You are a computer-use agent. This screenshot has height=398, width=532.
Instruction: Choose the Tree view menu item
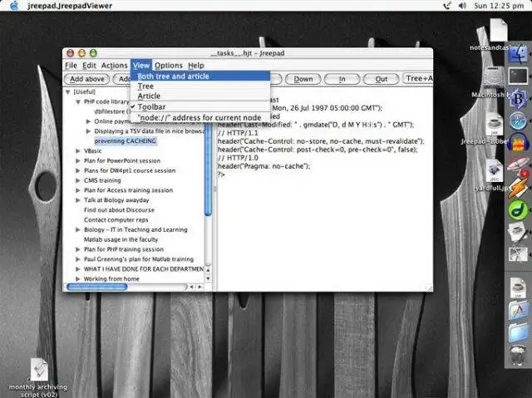coord(200,86)
